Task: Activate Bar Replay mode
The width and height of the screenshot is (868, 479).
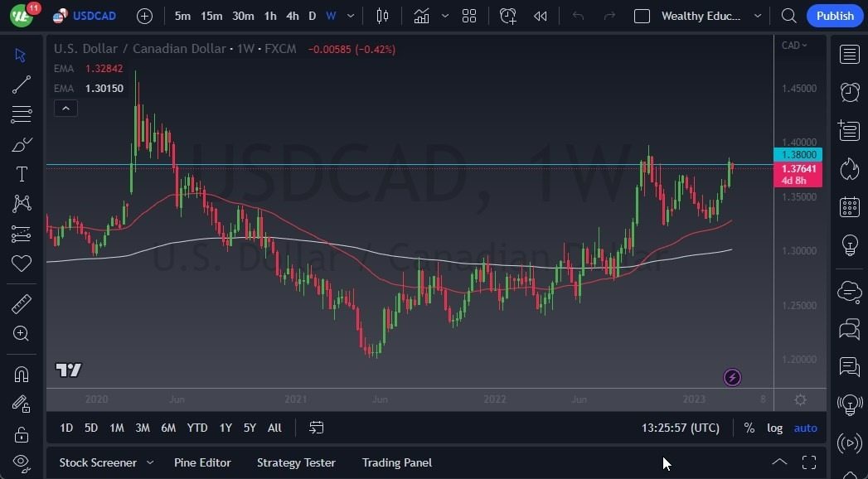Action: click(x=540, y=16)
